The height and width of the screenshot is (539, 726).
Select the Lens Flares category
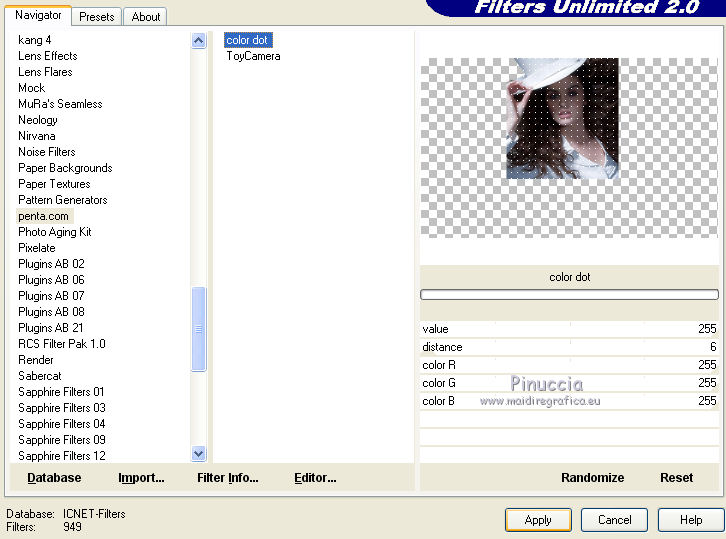(45, 72)
